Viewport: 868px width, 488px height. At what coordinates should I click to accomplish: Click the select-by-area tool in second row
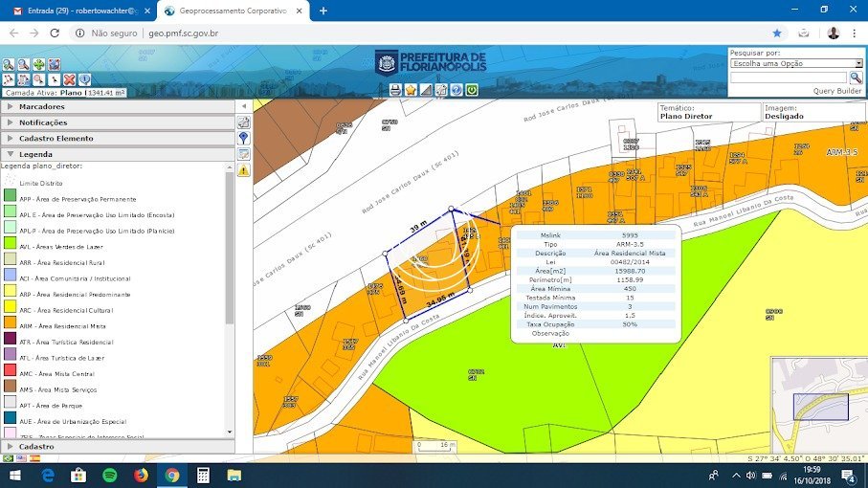(23, 79)
